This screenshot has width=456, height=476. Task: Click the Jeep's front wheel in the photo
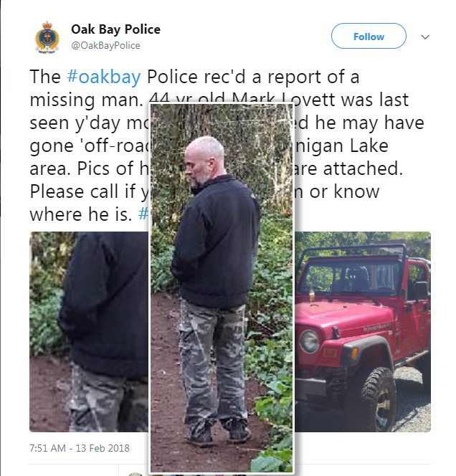click(379, 399)
